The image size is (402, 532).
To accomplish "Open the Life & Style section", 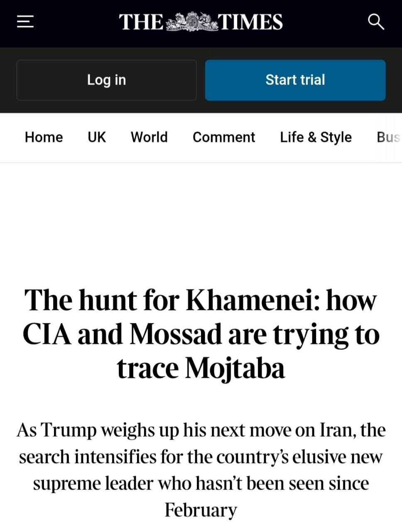I will pyautogui.click(x=316, y=137).
